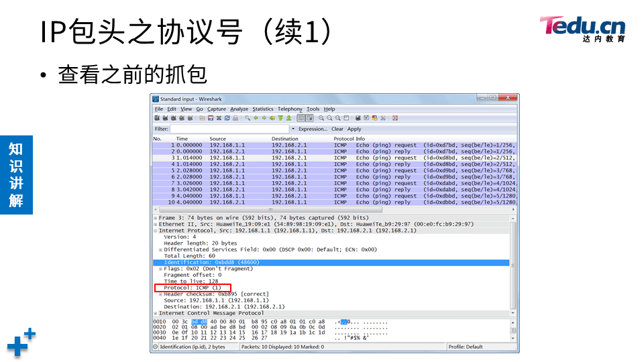644x362 pixels.
Task: Open the Statistics menu
Action: tap(263, 109)
